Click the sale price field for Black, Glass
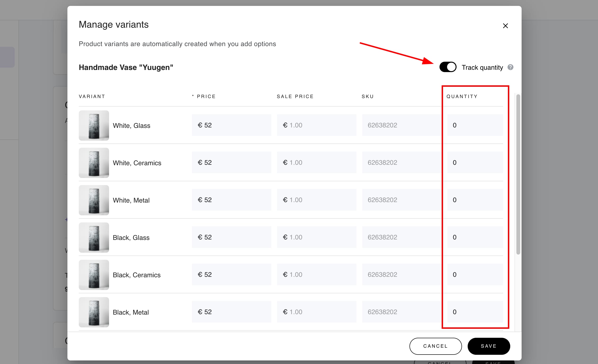The height and width of the screenshot is (364, 598). pyautogui.click(x=317, y=237)
